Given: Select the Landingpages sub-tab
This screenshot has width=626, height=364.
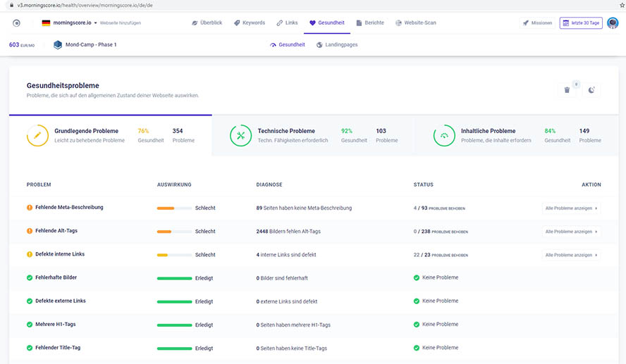Looking at the screenshot, I should coord(337,44).
